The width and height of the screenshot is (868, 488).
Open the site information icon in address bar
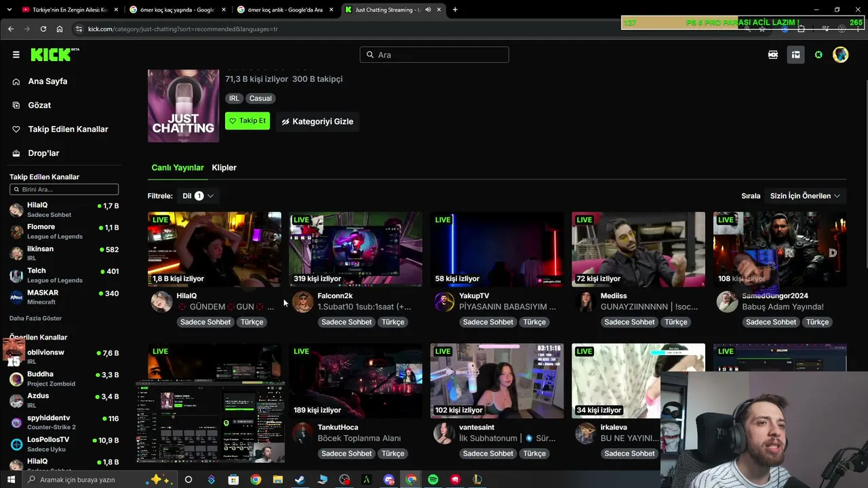click(x=79, y=29)
